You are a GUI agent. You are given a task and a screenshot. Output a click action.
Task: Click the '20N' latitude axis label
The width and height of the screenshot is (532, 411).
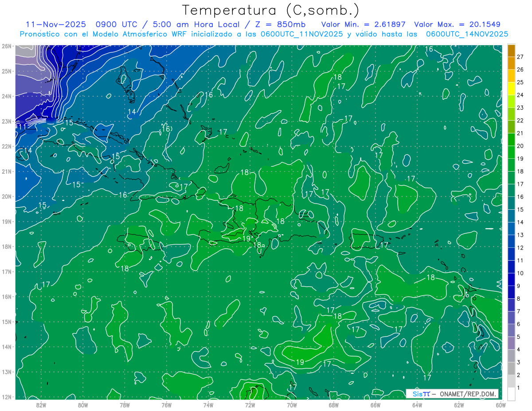6,196
